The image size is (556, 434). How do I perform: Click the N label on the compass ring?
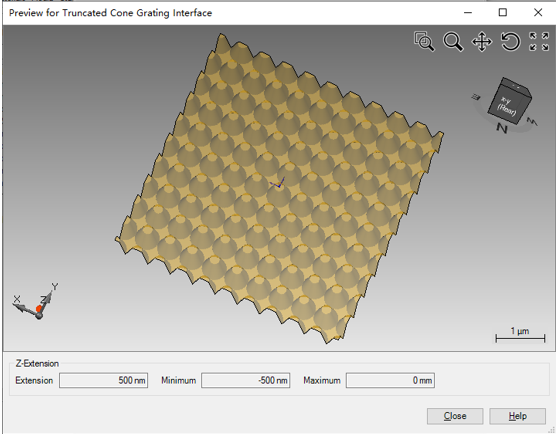click(x=501, y=128)
